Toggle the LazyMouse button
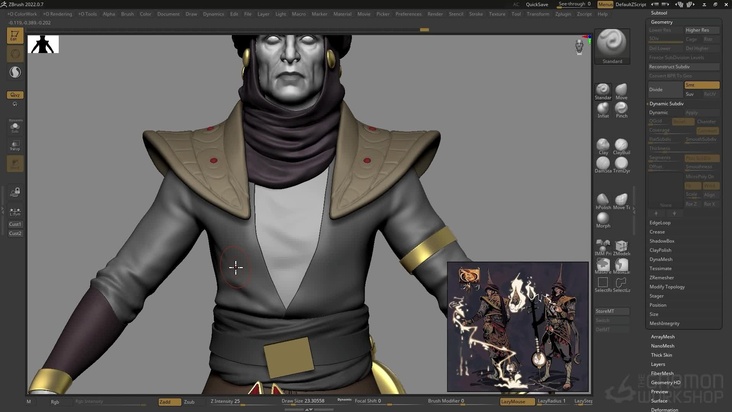732x412 pixels. (x=517, y=401)
